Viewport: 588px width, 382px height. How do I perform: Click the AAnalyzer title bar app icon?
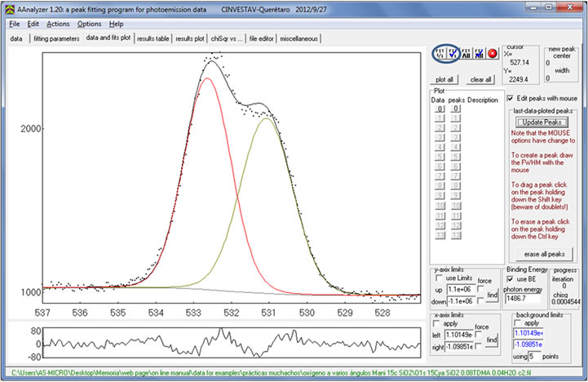click(7, 8)
